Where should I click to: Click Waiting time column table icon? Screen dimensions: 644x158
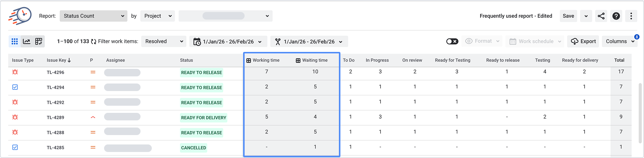298,61
